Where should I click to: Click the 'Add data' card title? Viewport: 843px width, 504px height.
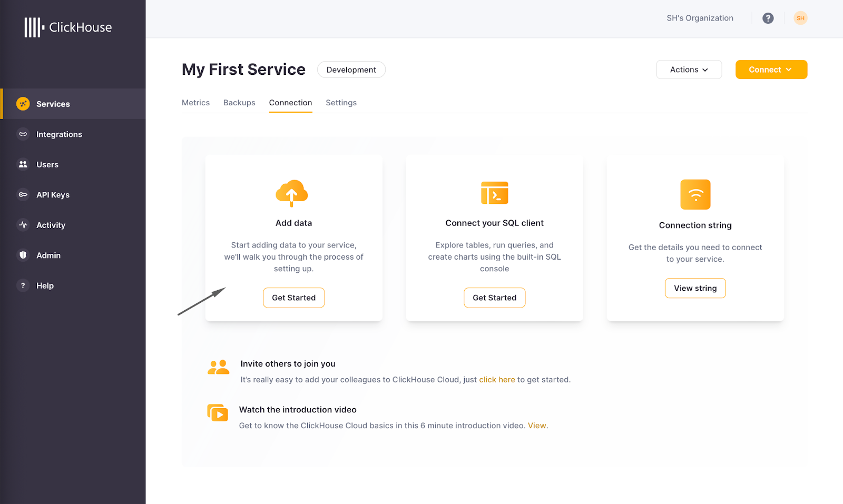tap(293, 223)
